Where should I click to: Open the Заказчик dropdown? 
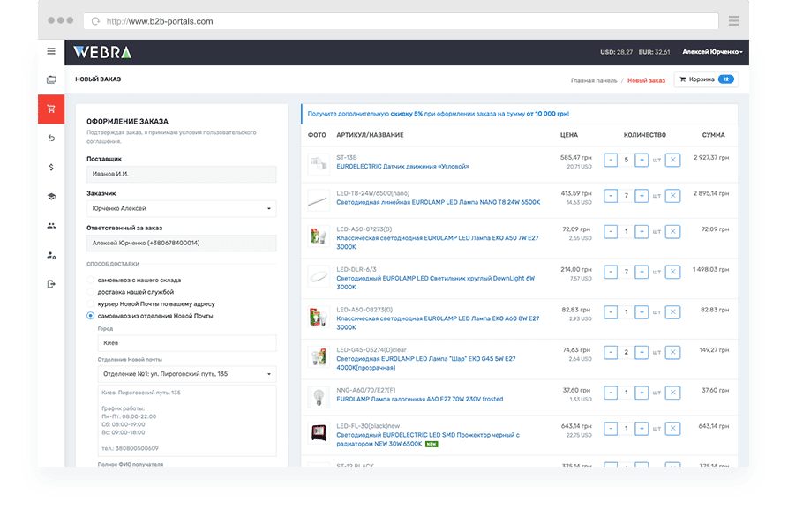[182, 208]
